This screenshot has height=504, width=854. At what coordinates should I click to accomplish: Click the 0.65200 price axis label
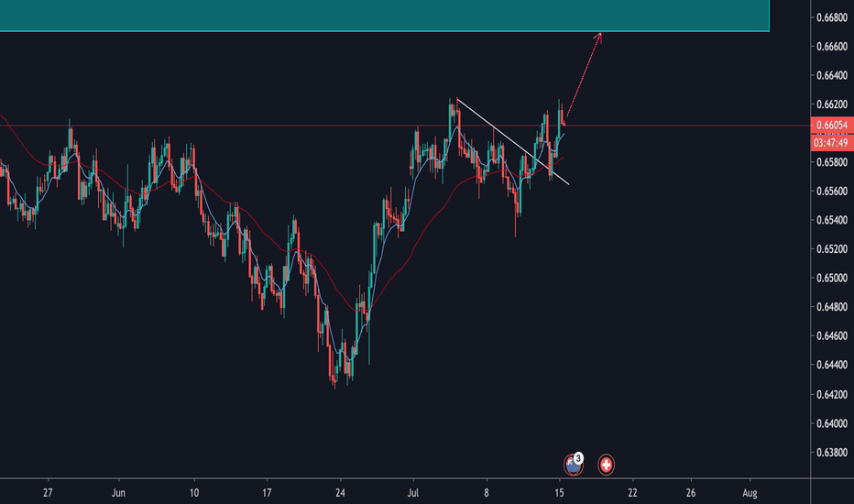[832, 249]
